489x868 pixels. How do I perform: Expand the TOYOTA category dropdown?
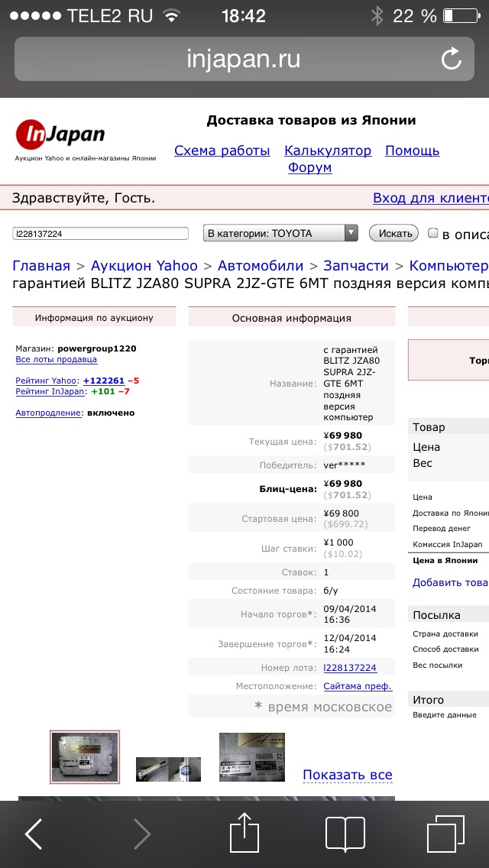[x=280, y=234]
